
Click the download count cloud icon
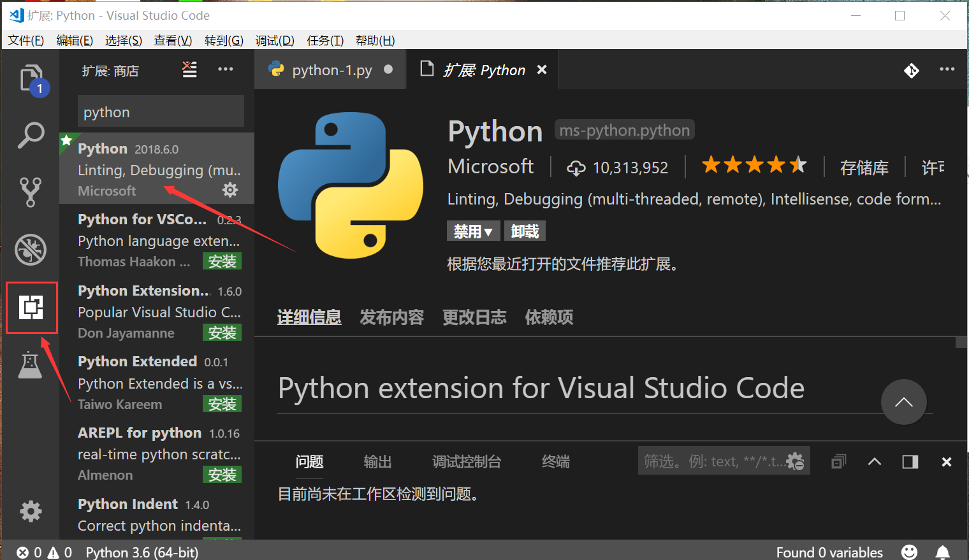click(x=576, y=168)
